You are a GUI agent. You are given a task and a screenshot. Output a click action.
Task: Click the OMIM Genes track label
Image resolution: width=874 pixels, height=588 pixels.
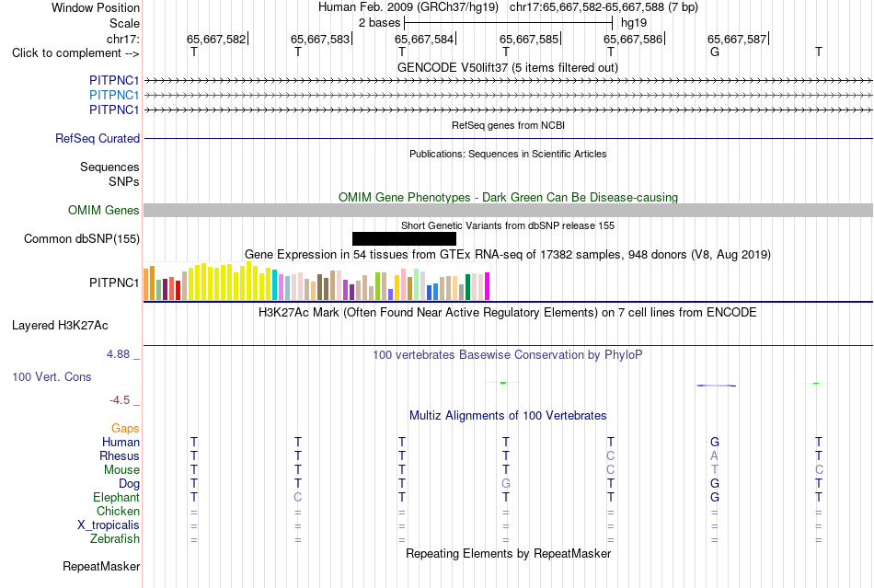104,210
